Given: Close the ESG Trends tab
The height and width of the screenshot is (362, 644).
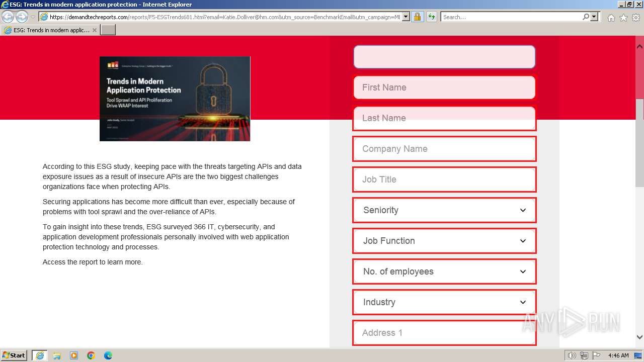Looking at the screenshot, I should pos(95,30).
